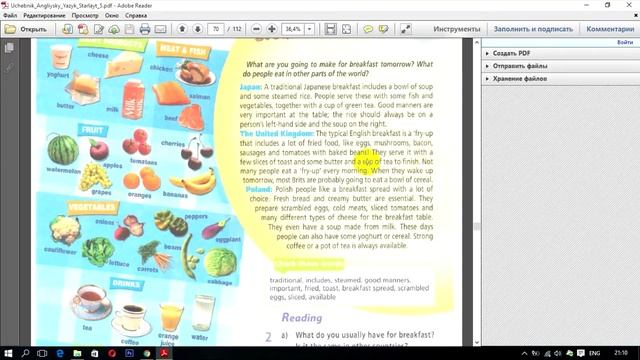
Task: Open the attachments paperclip side panel icon
Action: pos(9,67)
